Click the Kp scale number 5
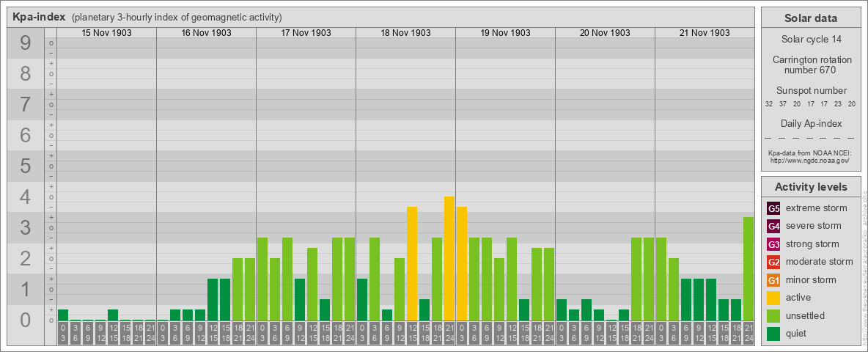Image resolution: width=868 pixels, height=352 pixels. [25, 166]
